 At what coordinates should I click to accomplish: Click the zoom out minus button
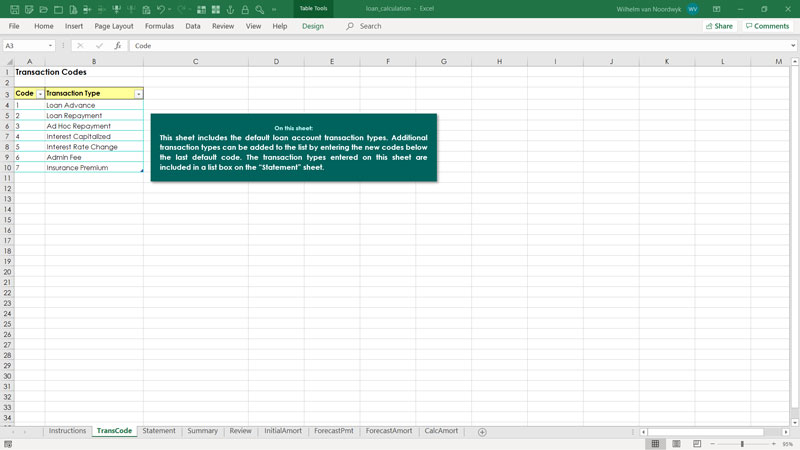click(713, 444)
